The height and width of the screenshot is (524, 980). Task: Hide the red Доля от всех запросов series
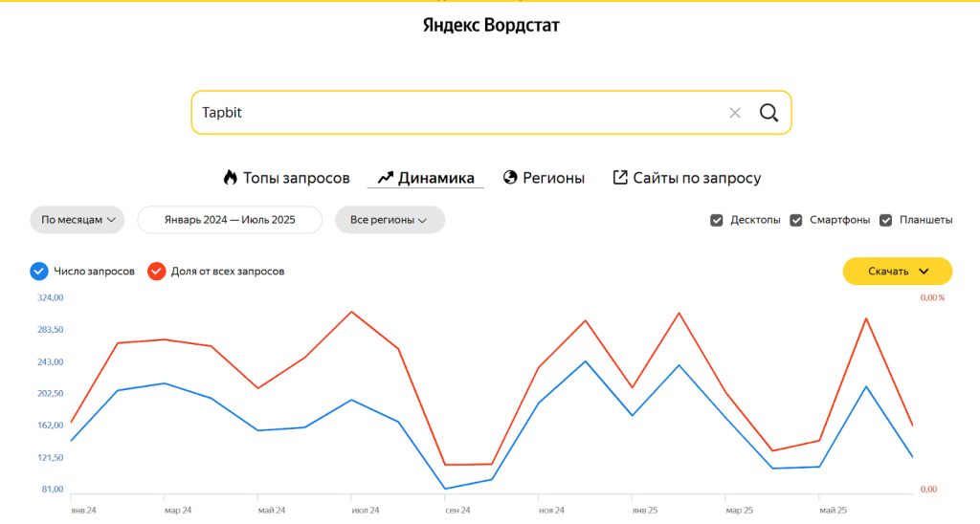point(156,272)
